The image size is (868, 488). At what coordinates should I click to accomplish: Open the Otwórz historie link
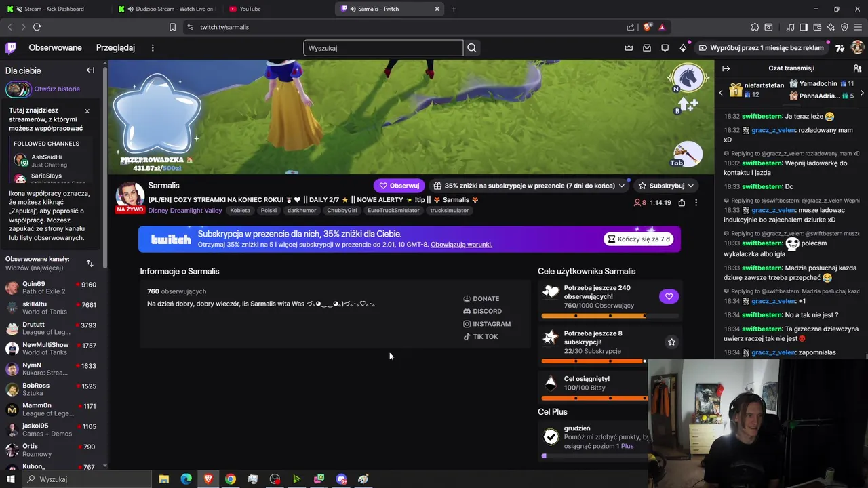57,89
